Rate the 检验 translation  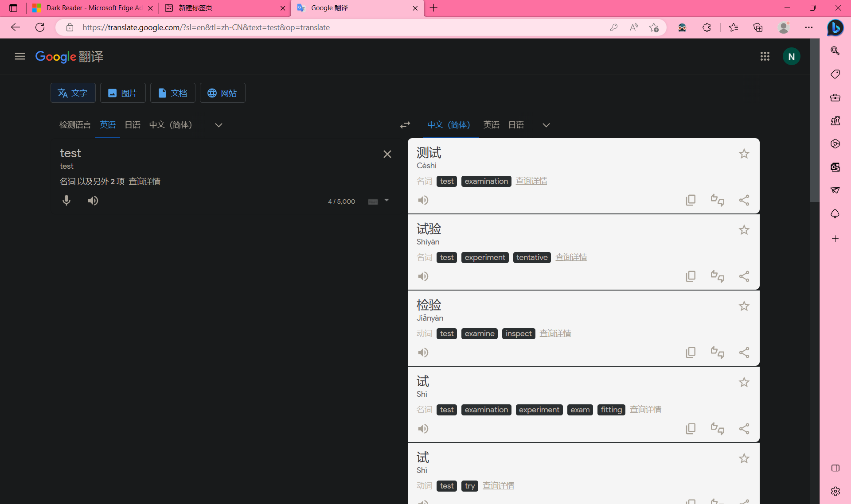click(x=717, y=353)
